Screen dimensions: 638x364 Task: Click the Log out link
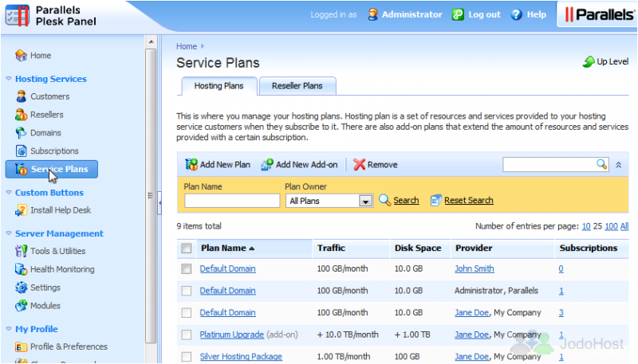[x=484, y=14]
